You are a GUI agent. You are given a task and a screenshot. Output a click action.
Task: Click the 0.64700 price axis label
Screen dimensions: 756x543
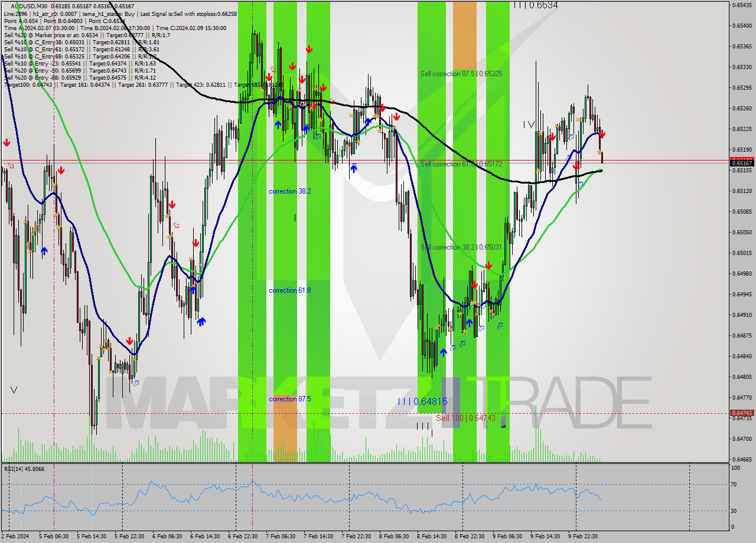point(742,439)
